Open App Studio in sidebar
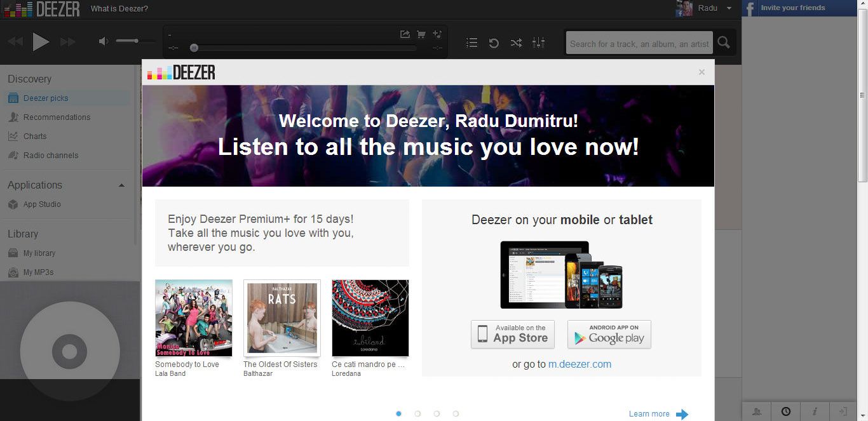 (42, 204)
